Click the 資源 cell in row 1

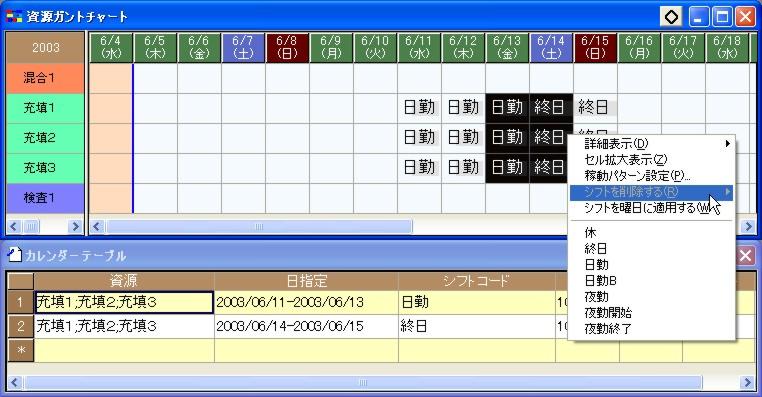click(x=124, y=302)
